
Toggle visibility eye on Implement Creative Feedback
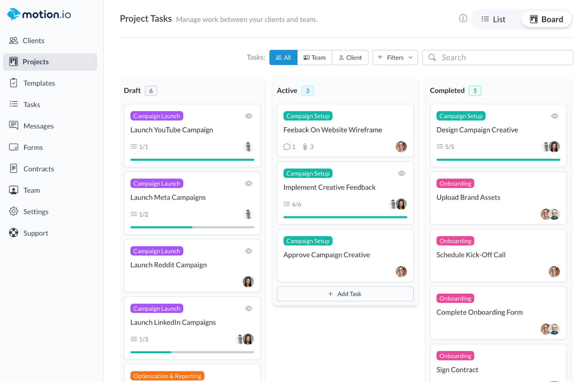point(402,174)
